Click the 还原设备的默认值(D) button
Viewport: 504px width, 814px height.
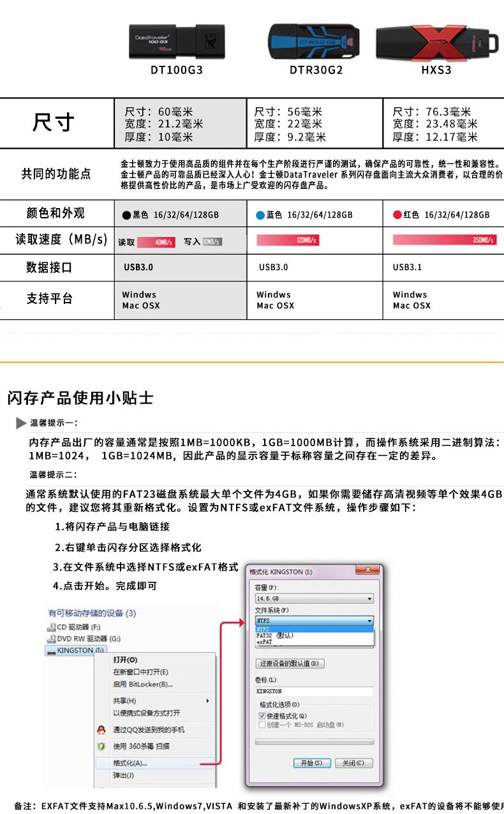(x=290, y=663)
